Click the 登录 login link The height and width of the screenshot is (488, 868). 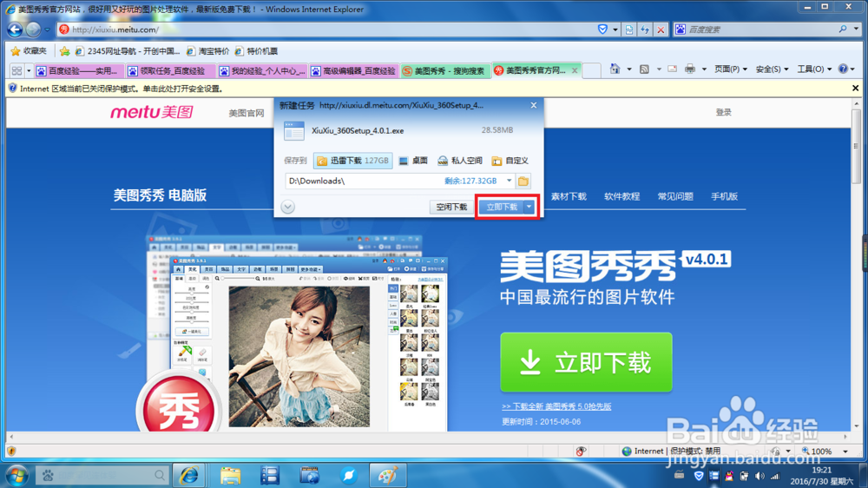click(x=724, y=112)
